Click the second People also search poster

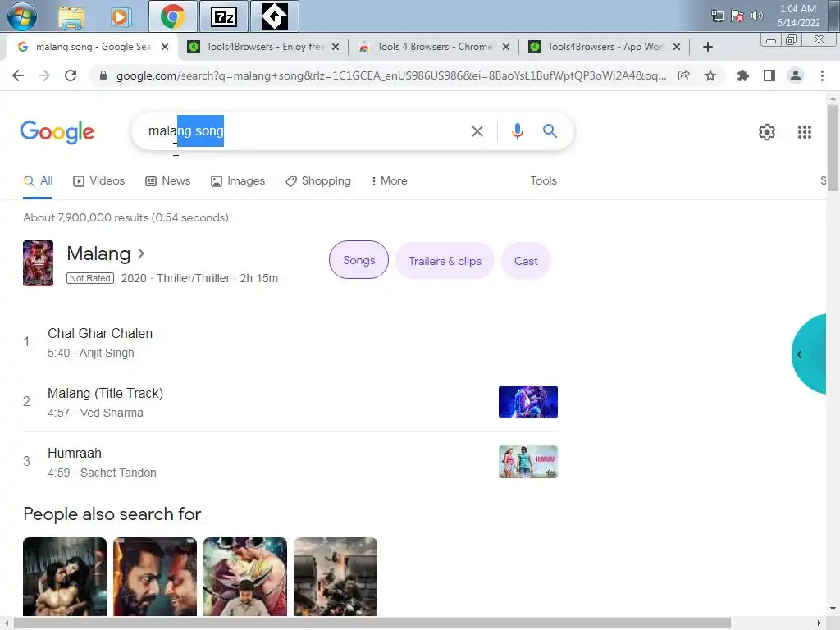tap(155, 577)
